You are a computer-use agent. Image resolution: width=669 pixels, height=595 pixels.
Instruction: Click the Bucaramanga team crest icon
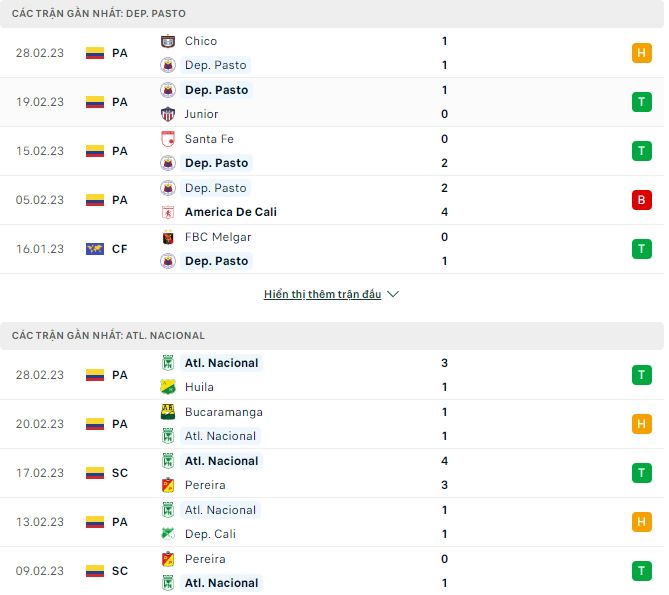168,412
